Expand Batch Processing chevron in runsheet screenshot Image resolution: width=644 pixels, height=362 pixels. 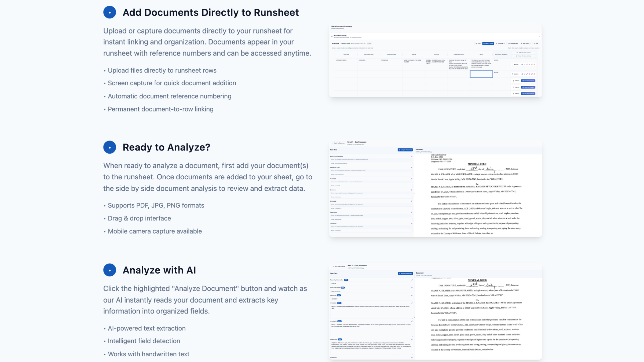click(539, 36)
